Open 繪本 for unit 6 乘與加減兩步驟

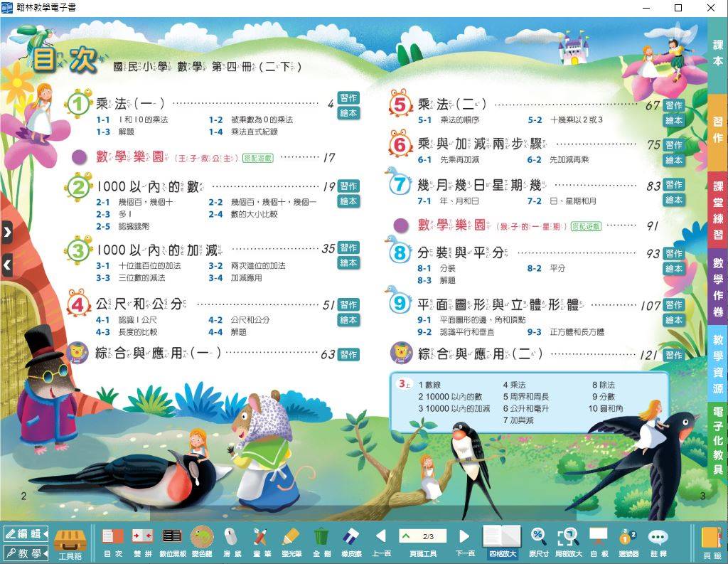[674, 160]
